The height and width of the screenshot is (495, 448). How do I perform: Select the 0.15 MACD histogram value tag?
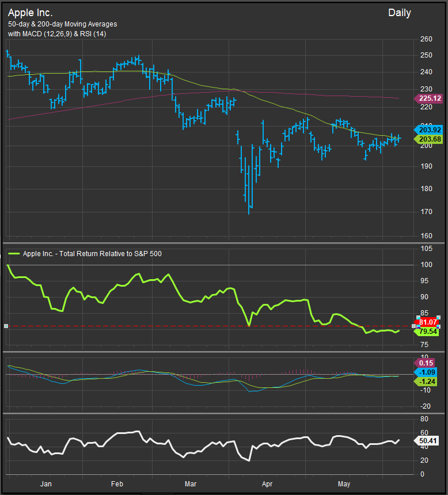(424, 363)
